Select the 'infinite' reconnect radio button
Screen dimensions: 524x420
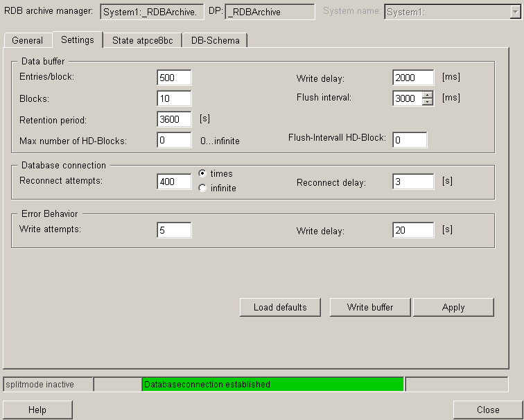202,189
